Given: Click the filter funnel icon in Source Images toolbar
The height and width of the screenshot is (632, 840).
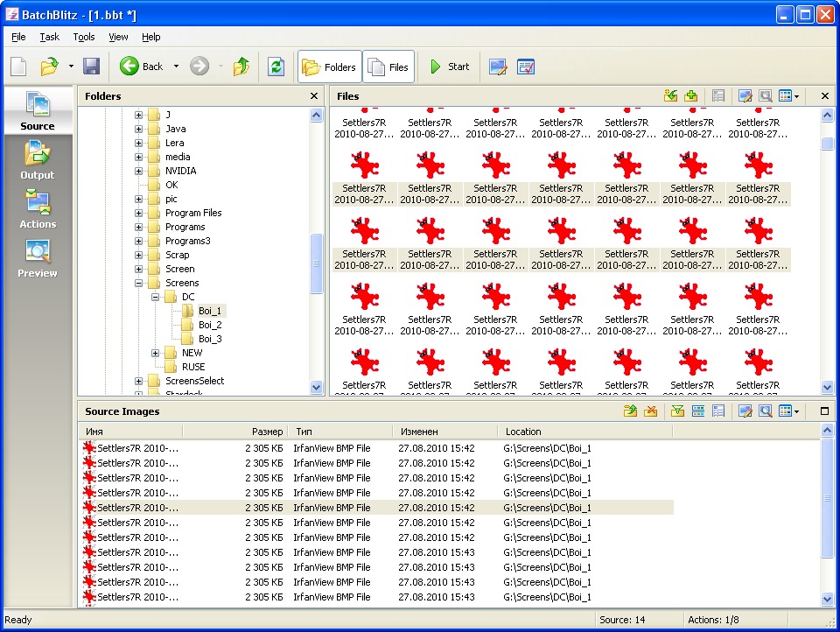Looking at the screenshot, I should [676, 411].
